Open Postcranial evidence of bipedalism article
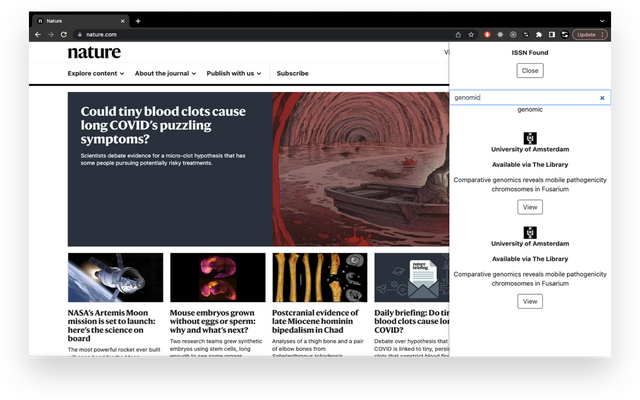640x400 pixels. pos(315,321)
